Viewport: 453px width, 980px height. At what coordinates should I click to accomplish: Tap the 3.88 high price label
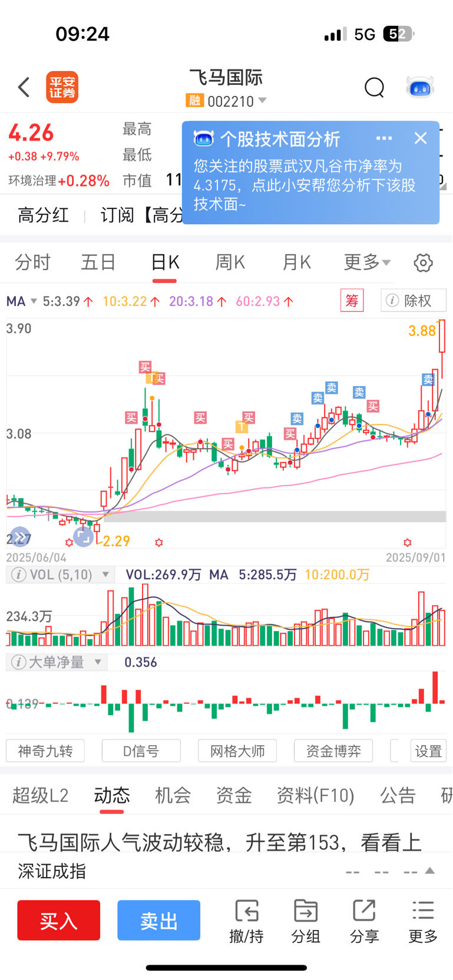[x=422, y=331]
